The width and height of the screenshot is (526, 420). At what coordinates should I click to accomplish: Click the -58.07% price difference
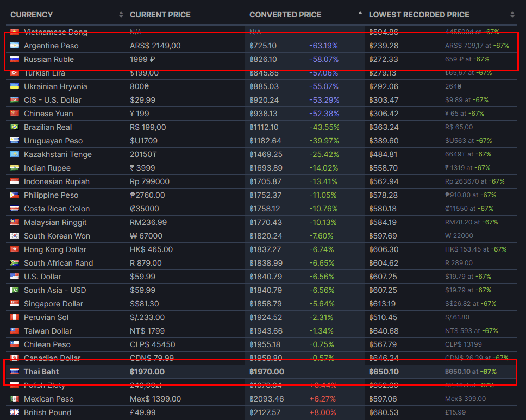coord(324,59)
